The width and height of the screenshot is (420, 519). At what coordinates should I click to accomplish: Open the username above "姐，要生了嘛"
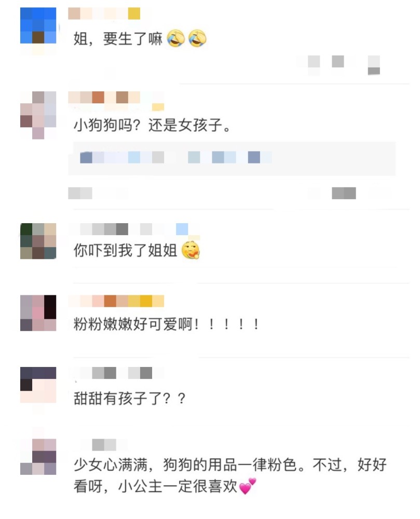[104, 13]
